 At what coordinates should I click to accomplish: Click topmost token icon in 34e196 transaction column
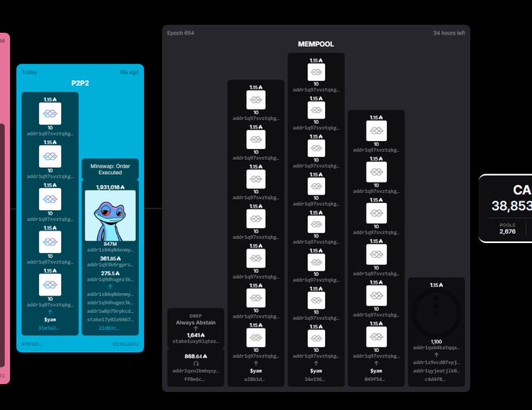point(317,72)
